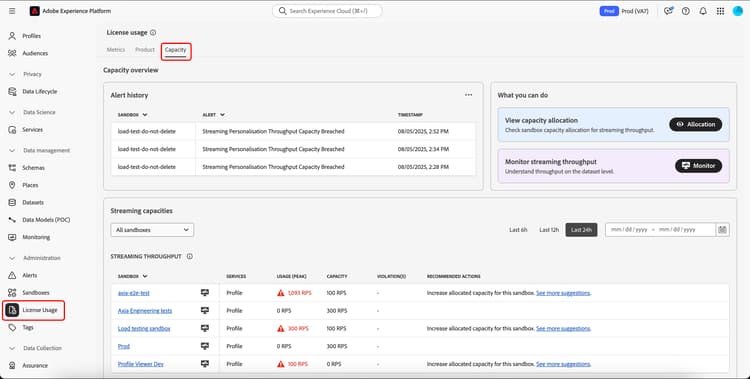Open Alerts in the sidebar
The height and width of the screenshot is (379, 750).
click(30, 275)
